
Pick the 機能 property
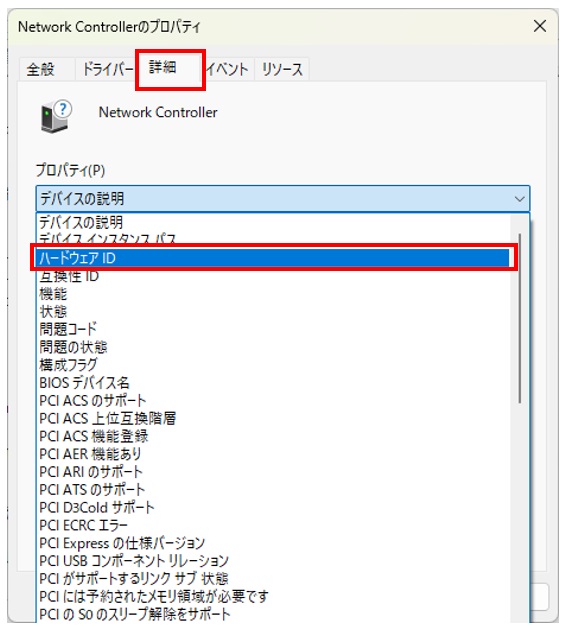click(x=273, y=294)
